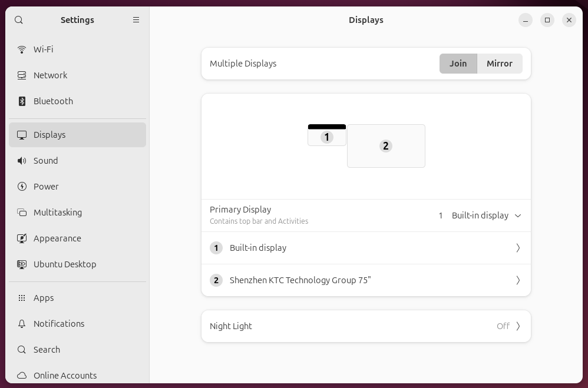Open the search magnifier icon
This screenshot has width=588, height=388.
click(18, 19)
